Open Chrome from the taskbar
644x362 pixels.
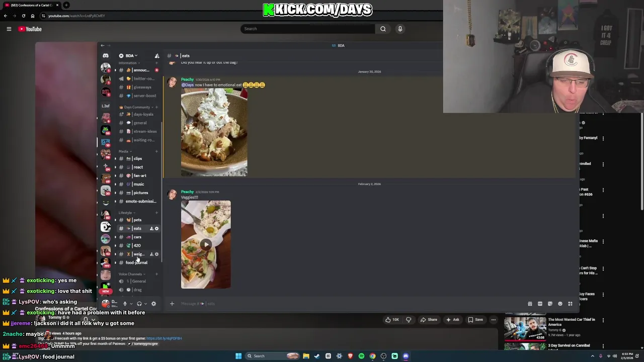372,356
